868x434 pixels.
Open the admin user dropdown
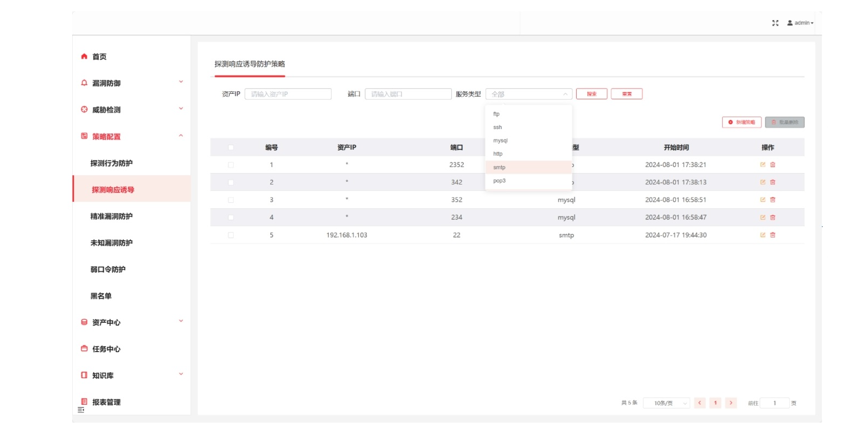coord(801,23)
